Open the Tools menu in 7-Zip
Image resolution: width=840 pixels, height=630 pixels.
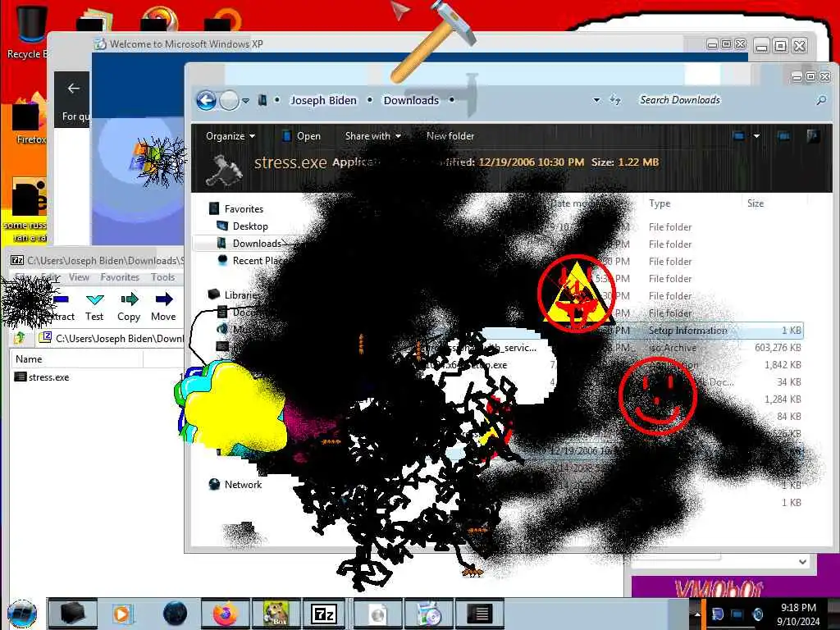162,277
